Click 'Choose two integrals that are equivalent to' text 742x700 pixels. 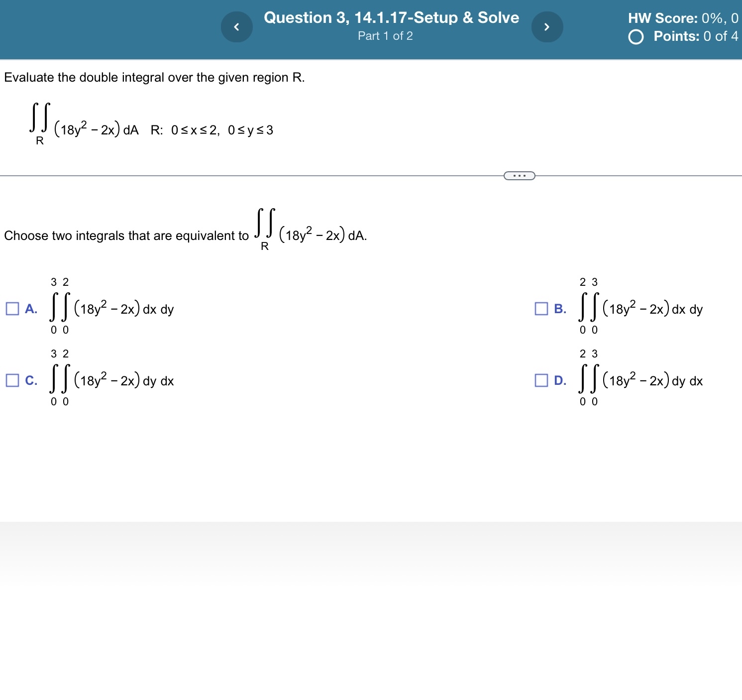point(126,235)
